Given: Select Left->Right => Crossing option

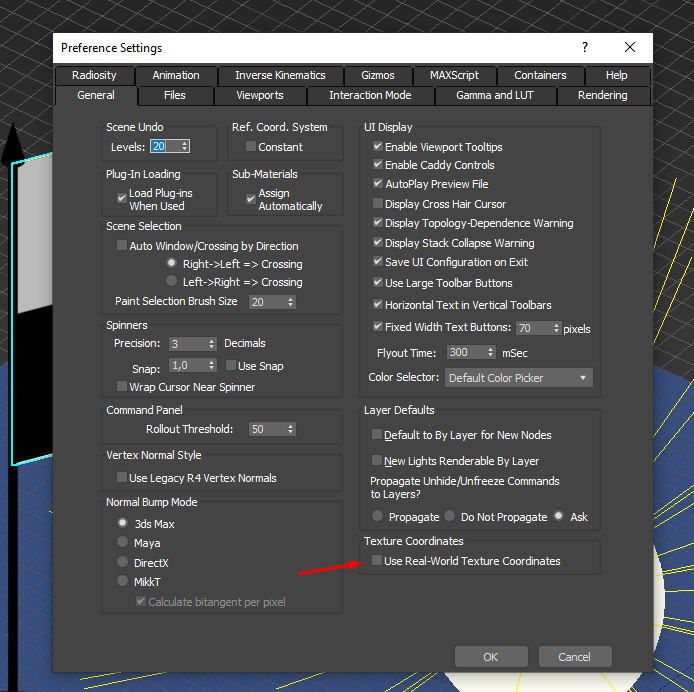Looking at the screenshot, I should tap(171, 281).
